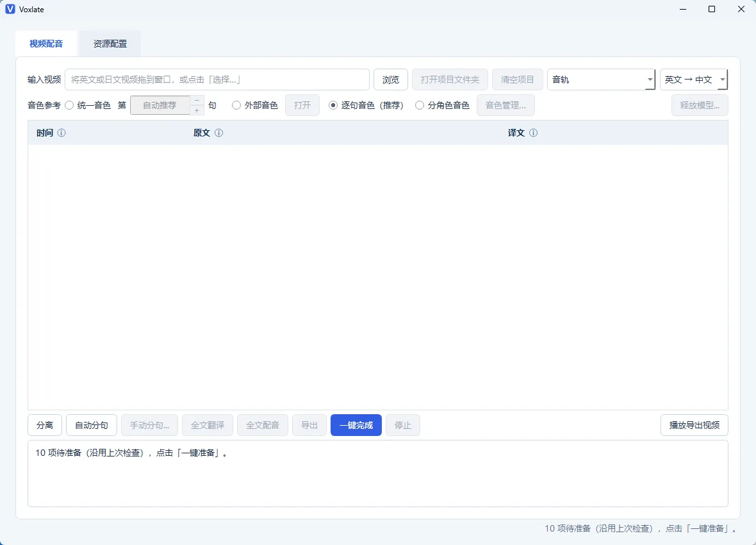Click the Voxlate app logo icon

10,9
